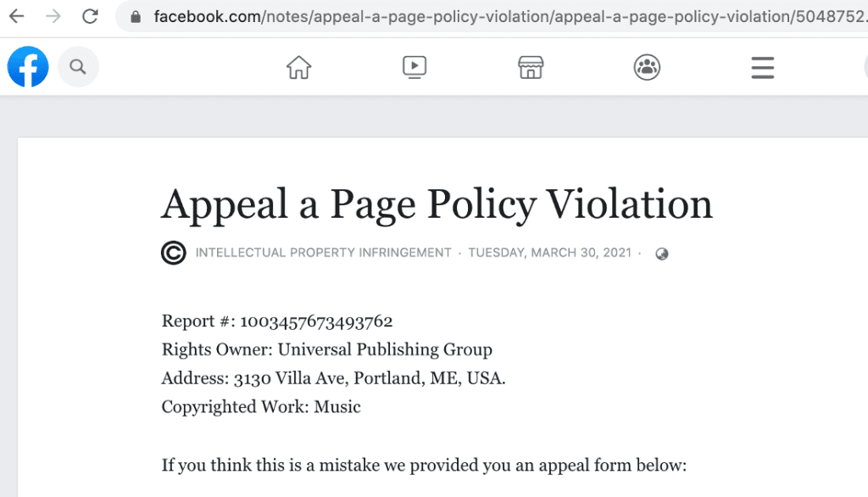Open the Groups section
868x497 pixels.
[647, 67]
